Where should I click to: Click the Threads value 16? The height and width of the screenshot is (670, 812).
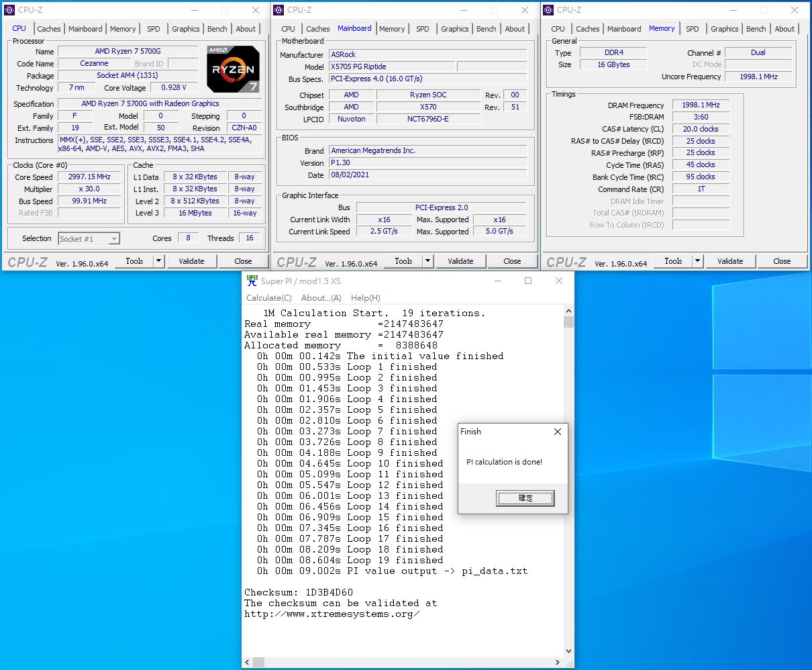click(250, 238)
